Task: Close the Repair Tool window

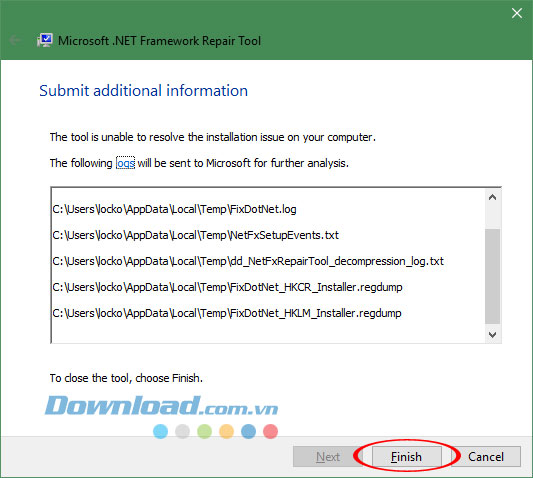Action: (517, 13)
